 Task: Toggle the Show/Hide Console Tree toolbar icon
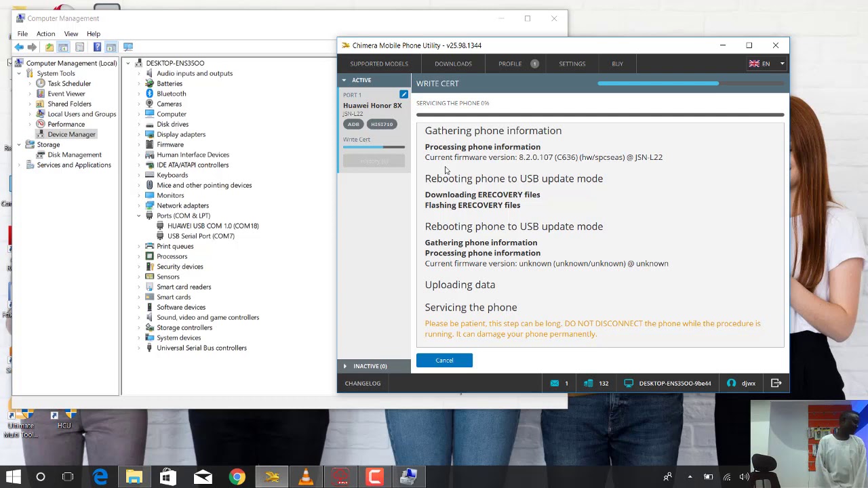63,47
